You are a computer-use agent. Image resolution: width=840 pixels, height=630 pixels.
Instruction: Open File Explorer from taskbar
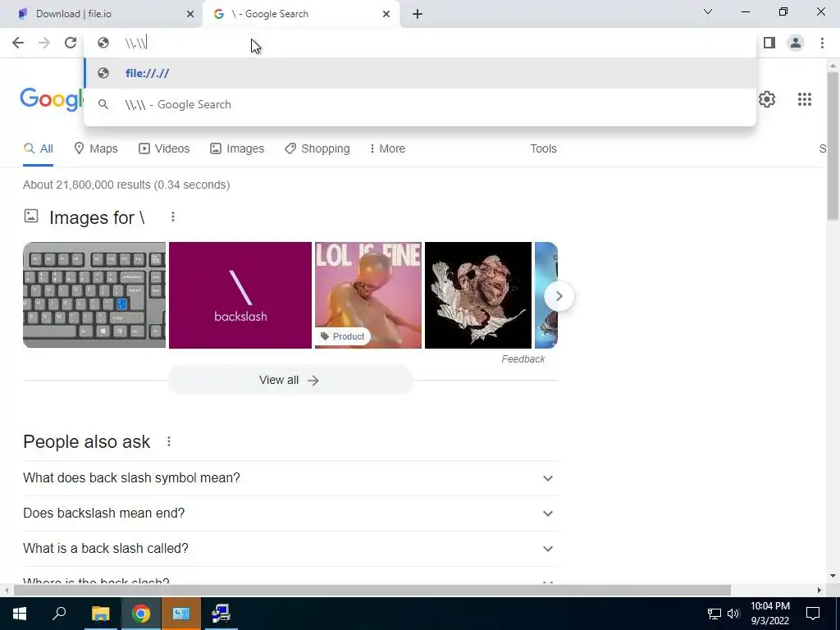100,614
